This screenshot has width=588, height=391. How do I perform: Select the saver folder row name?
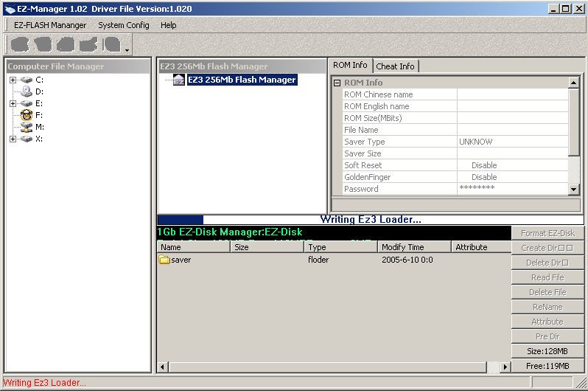tap(181, 260)
